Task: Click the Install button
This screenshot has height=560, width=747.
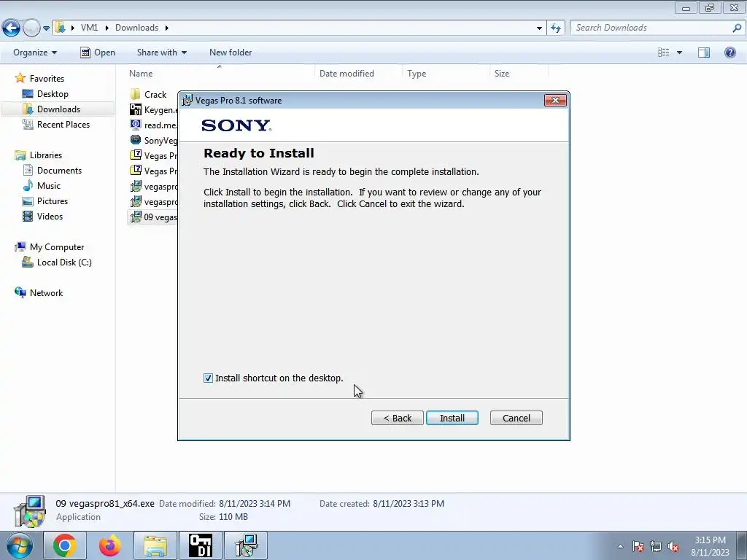Action: click(452, 418)
